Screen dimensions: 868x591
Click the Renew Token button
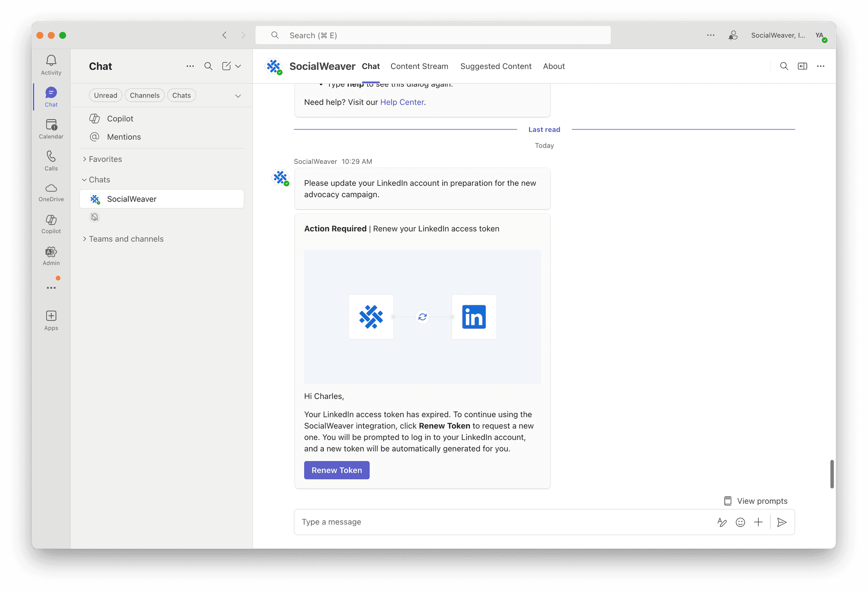point(336,470)
